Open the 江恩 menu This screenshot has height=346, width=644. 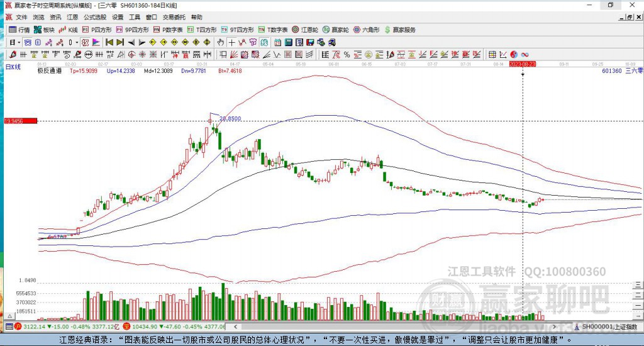(x=72, y=17)
